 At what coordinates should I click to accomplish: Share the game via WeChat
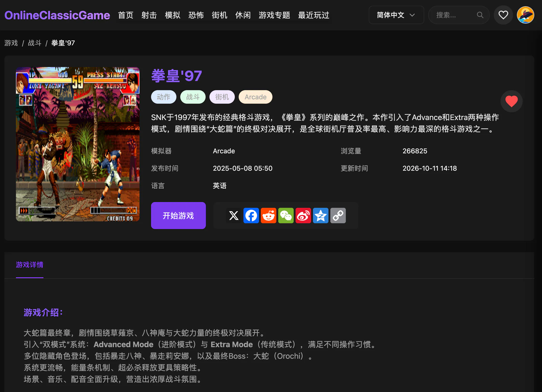[286, 216]
